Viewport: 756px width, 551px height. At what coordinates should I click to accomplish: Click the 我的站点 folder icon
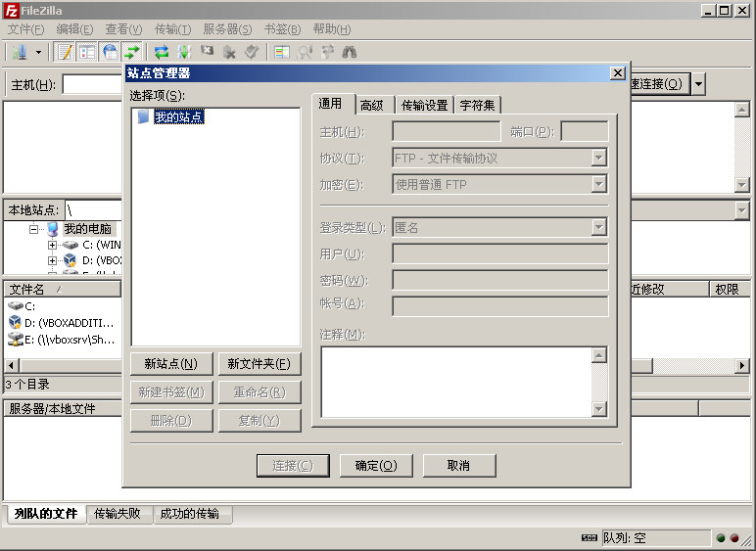[x=143, y=116]
